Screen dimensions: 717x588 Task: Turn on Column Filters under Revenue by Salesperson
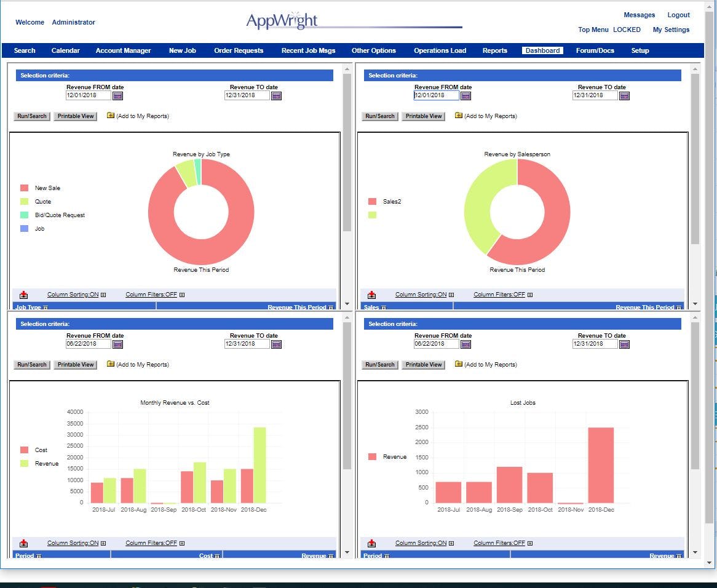click(x=499, y=294)
